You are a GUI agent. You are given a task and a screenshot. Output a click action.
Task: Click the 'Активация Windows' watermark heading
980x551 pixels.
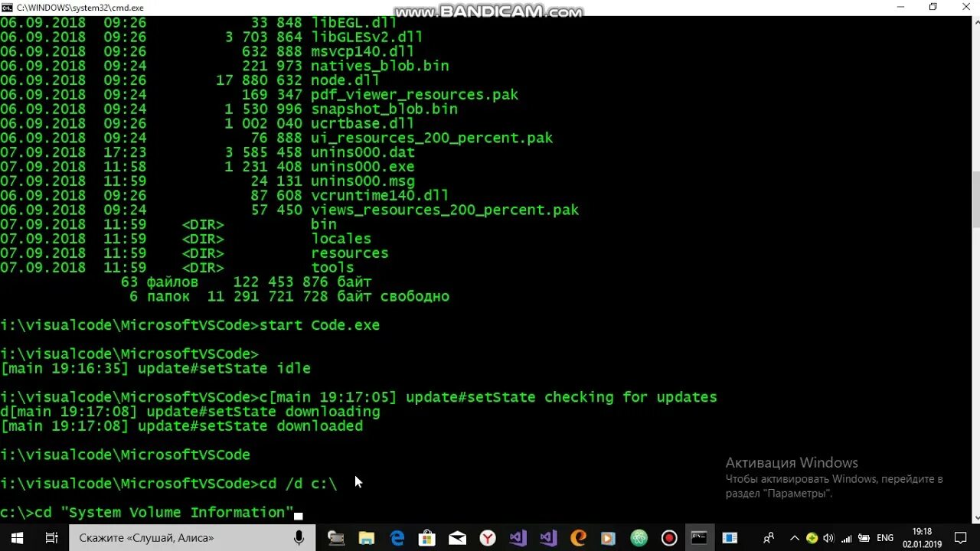792,463
